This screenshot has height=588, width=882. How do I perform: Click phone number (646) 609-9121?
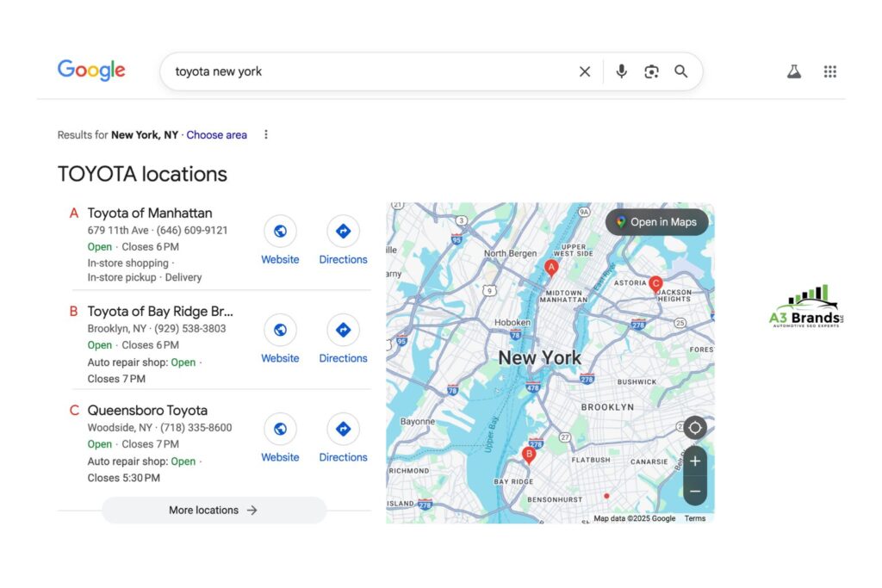pos(192,231)
